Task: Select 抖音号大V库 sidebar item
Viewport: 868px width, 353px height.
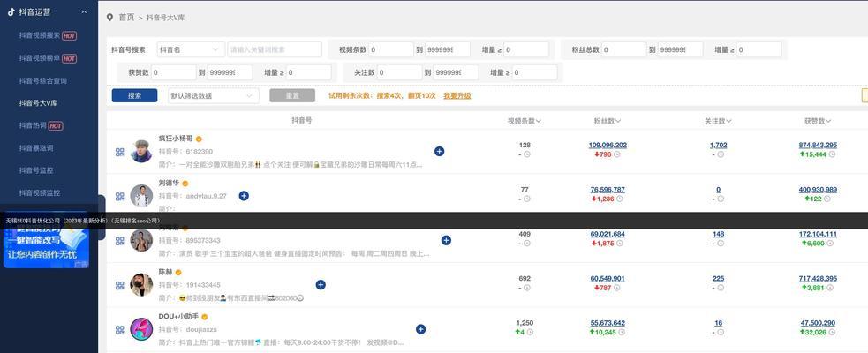Action: 38,103
